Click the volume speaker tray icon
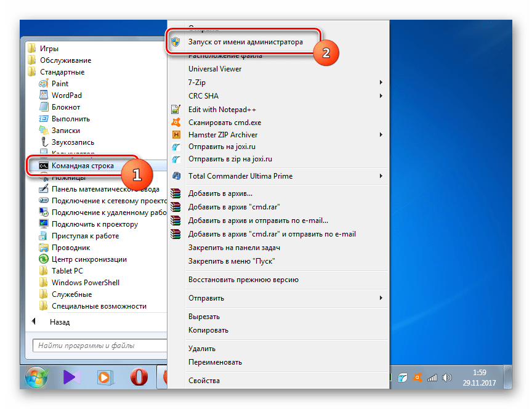 pos(447,378)
